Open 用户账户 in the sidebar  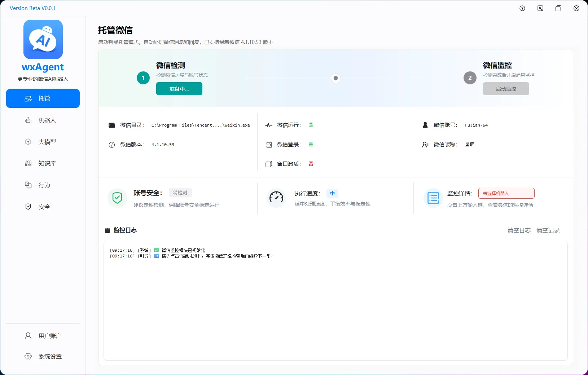click(x=43, y=336)
